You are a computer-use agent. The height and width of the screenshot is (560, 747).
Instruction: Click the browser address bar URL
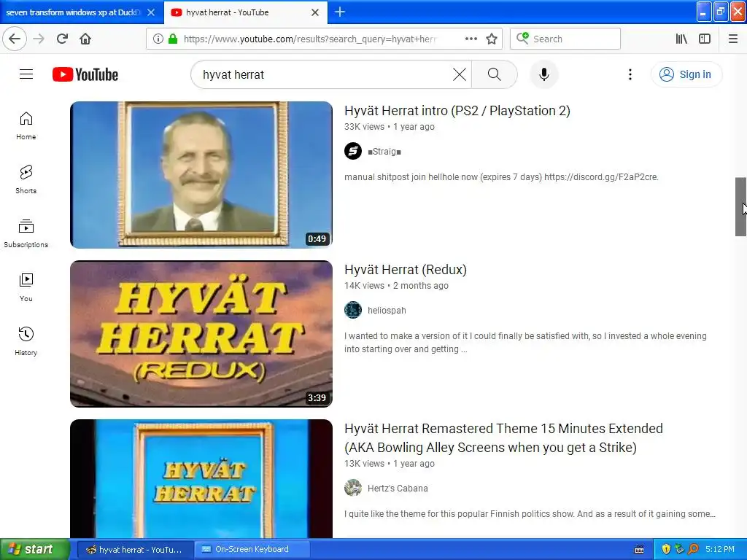point(309,39)
